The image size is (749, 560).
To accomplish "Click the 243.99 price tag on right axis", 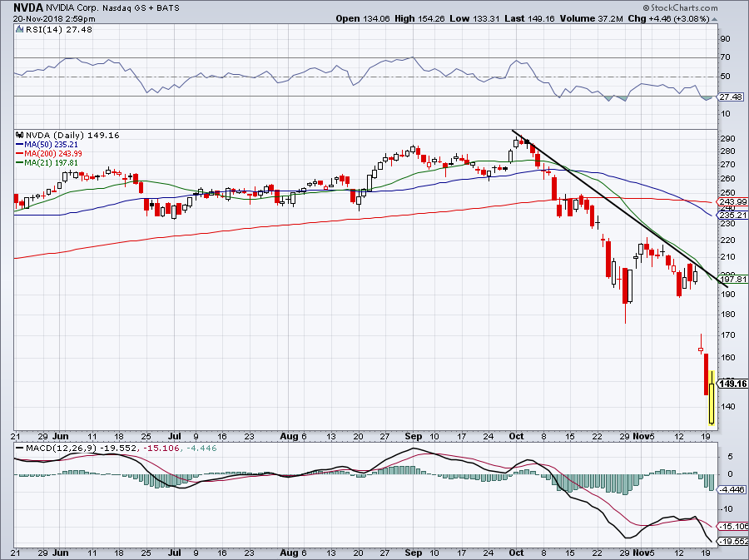I will (x=733, y=202).
